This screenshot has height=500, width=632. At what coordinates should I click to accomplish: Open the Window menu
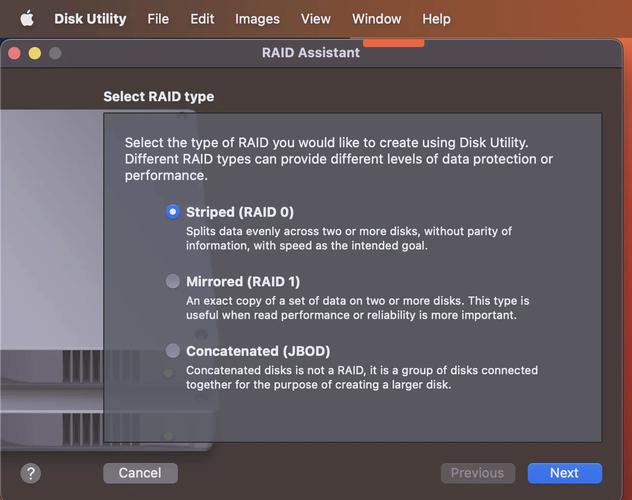[376, 19]
